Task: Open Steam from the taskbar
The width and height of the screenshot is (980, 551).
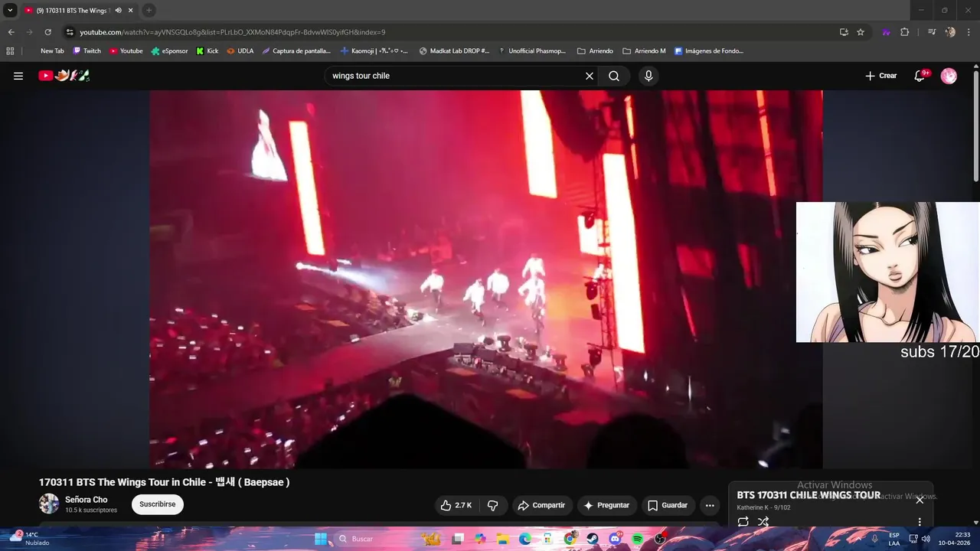Action: click(x=593, y=539)
